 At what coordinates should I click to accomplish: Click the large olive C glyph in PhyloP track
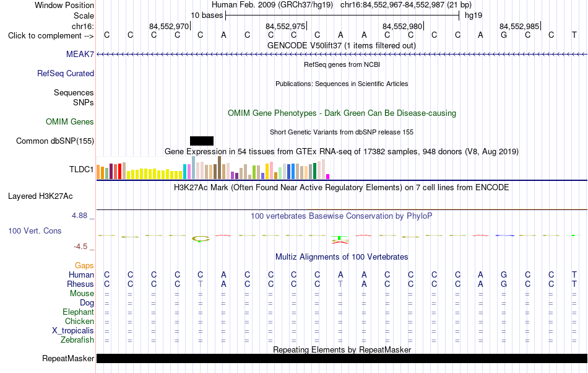pos(201,239)
